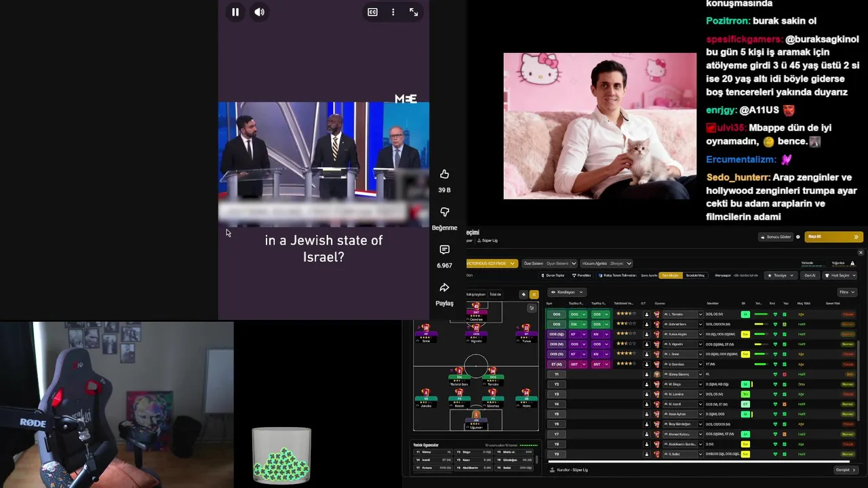Click the diamond icon above the pitch
The height and width of the screenshot is (488, 868).
524,294
